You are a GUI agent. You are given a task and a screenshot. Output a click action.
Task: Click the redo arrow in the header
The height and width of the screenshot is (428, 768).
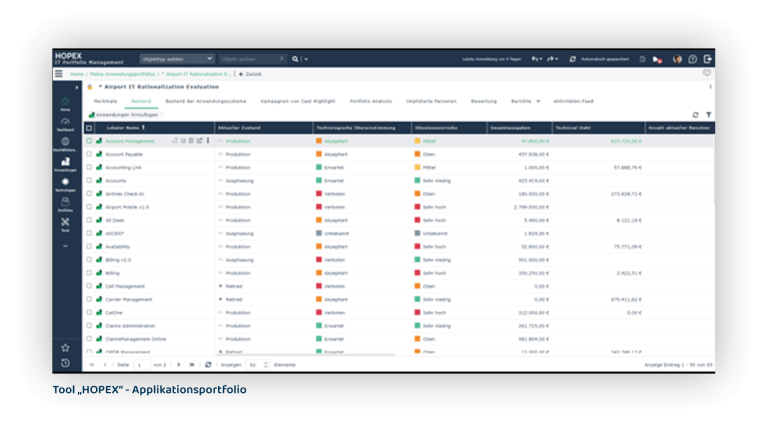tap(550, 59)
